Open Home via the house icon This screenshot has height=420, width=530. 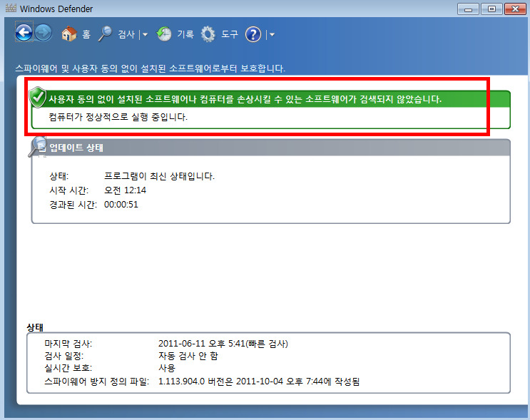pyautogui.click(x=69, y=34)
